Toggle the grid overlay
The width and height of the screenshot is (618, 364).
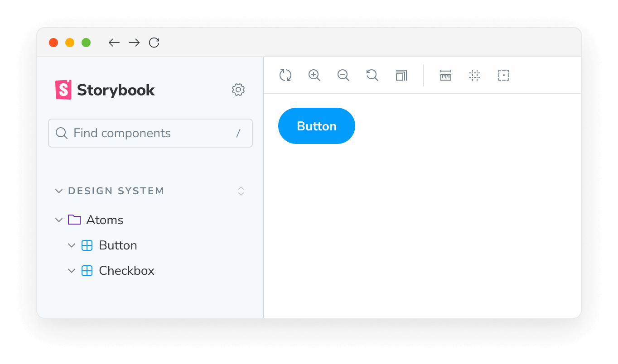475,75
